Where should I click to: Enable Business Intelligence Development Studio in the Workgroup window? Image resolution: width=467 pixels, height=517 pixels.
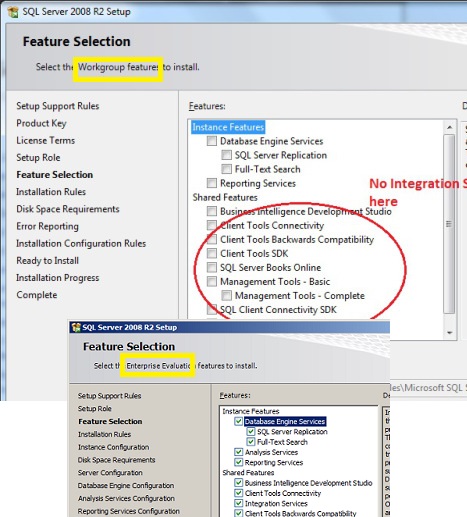pyautogui.click(x=212, y=211)
